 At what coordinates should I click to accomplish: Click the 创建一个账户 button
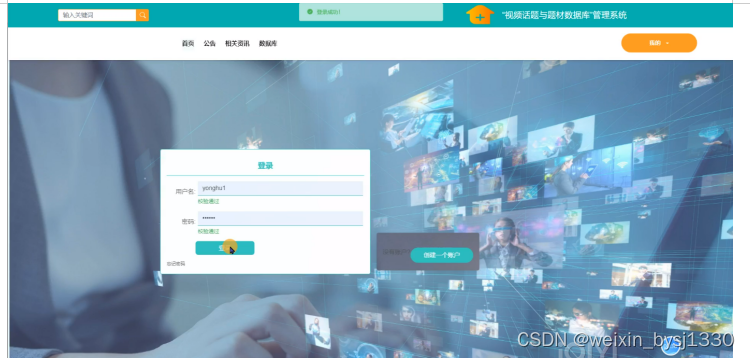click(441, 255)
